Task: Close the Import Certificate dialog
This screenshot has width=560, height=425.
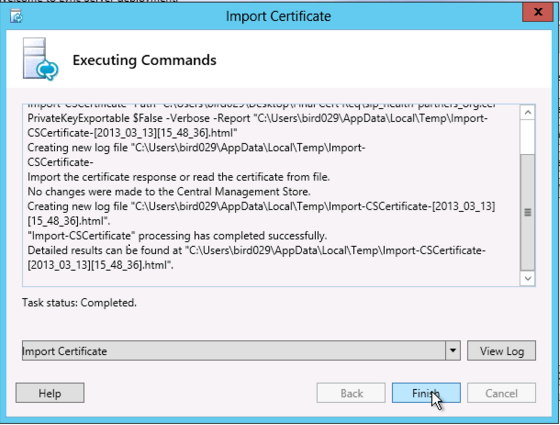Action: point(538,12)
